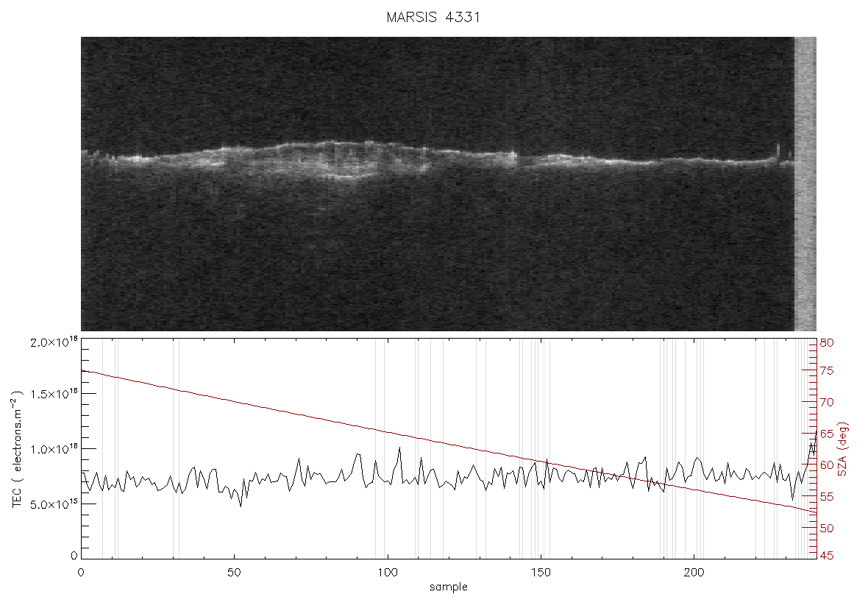868x611 pixels.
Task: Click the 5.0×10^15 TEC tick label
Action: [54, 504]
